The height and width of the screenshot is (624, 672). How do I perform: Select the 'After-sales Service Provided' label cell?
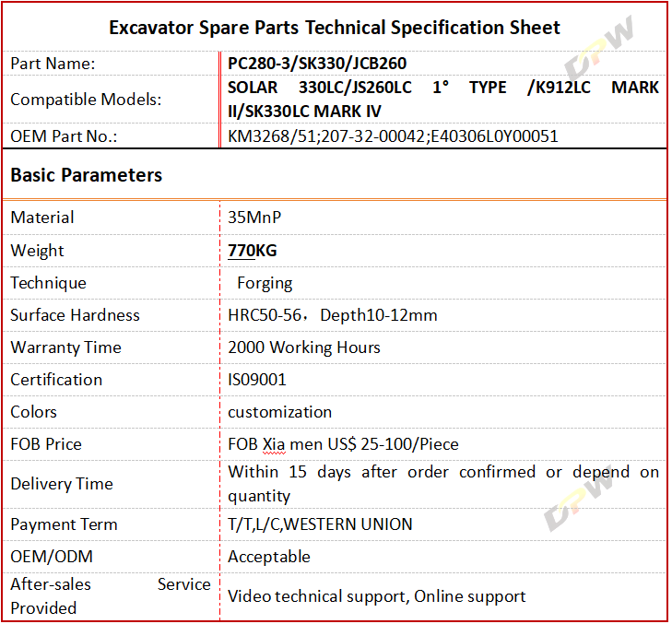tap(112, 596)
